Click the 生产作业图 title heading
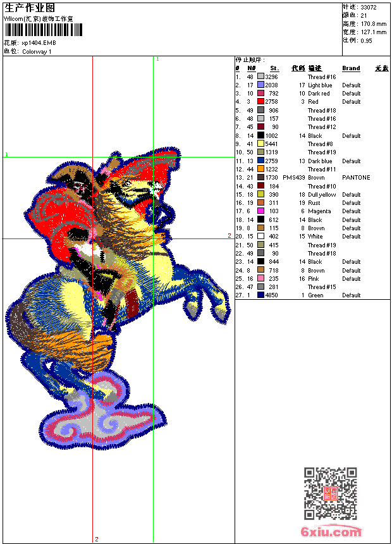 coord(30,8)
